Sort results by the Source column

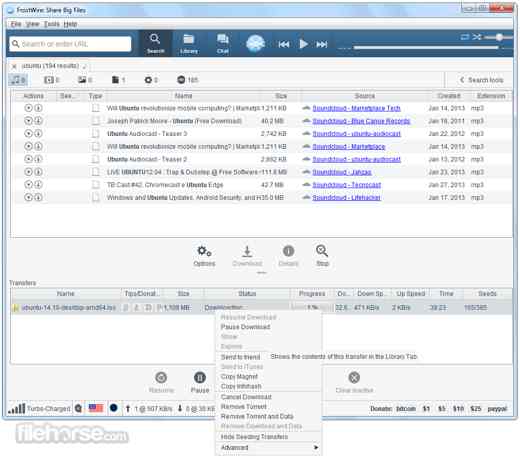pos(365,96)
